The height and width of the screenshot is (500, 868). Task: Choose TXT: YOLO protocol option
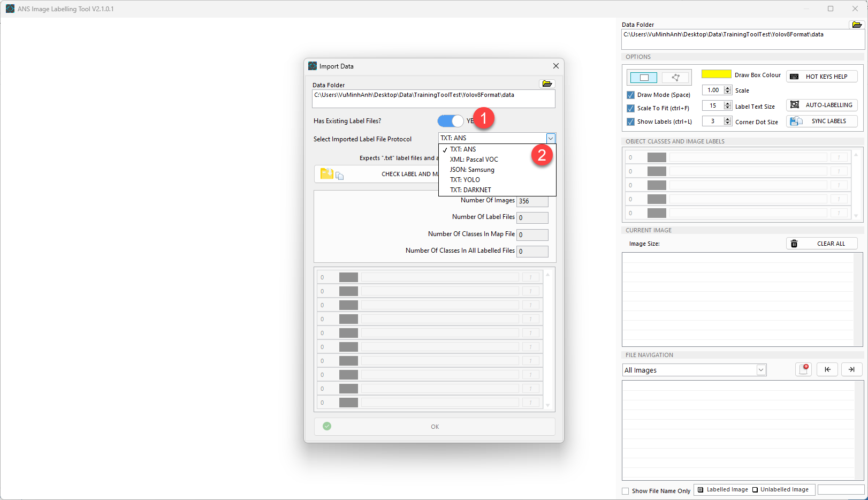465,180
